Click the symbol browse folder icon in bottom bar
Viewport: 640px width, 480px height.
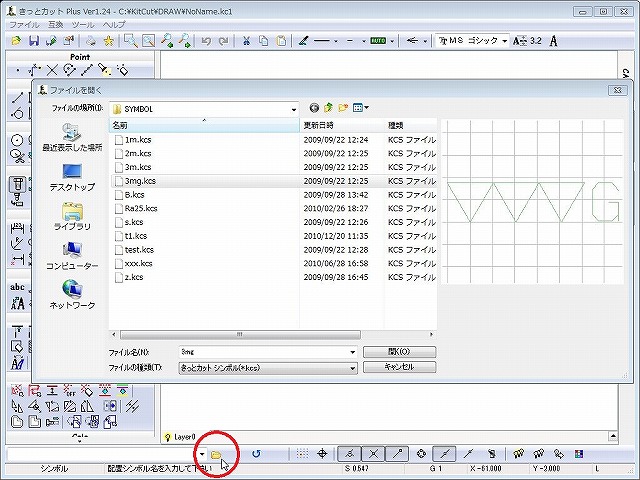pyautogui.click(x=216, y=454)
